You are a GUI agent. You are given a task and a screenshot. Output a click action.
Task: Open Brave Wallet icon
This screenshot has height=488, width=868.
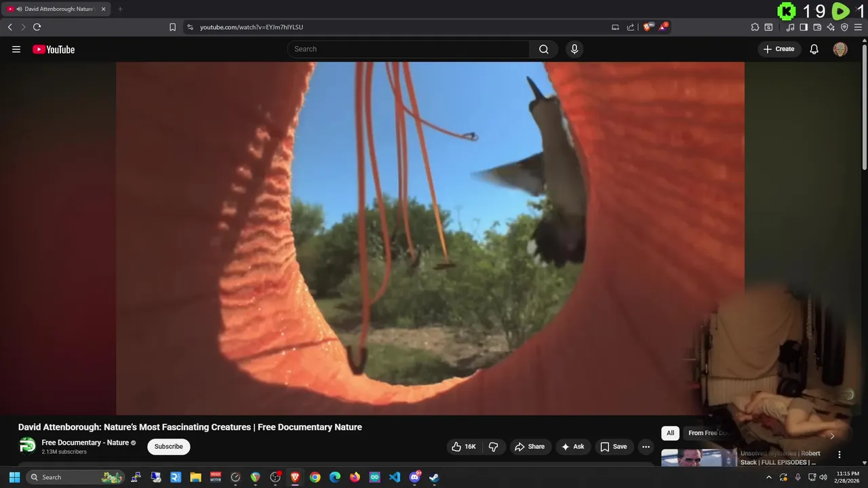817,27
